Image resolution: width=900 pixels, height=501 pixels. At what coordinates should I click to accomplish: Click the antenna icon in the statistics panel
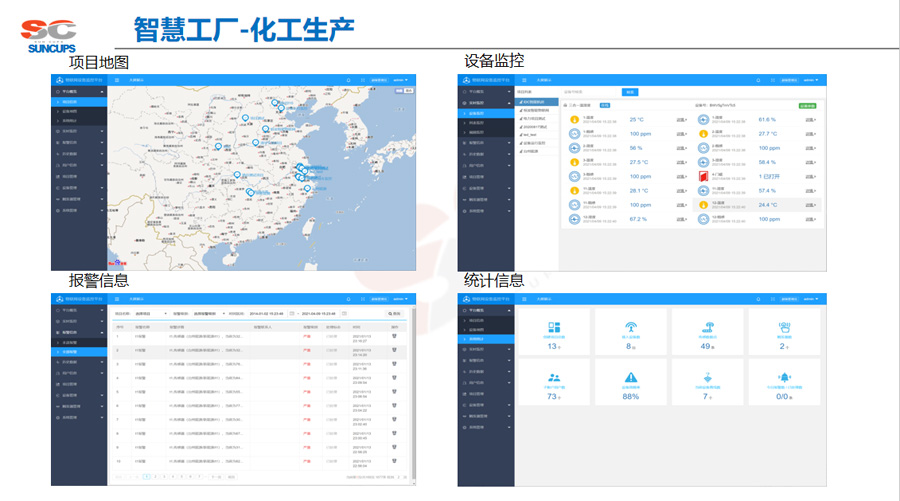click(x=632, y=327)
